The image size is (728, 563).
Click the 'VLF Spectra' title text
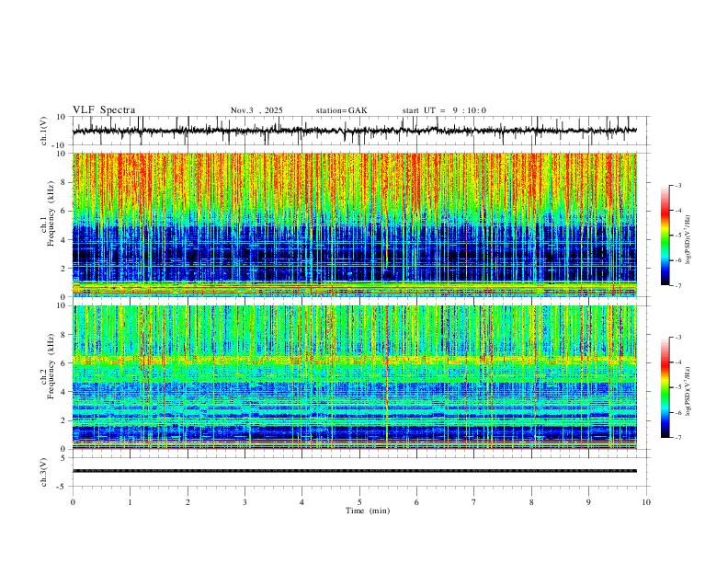[104, 109]
